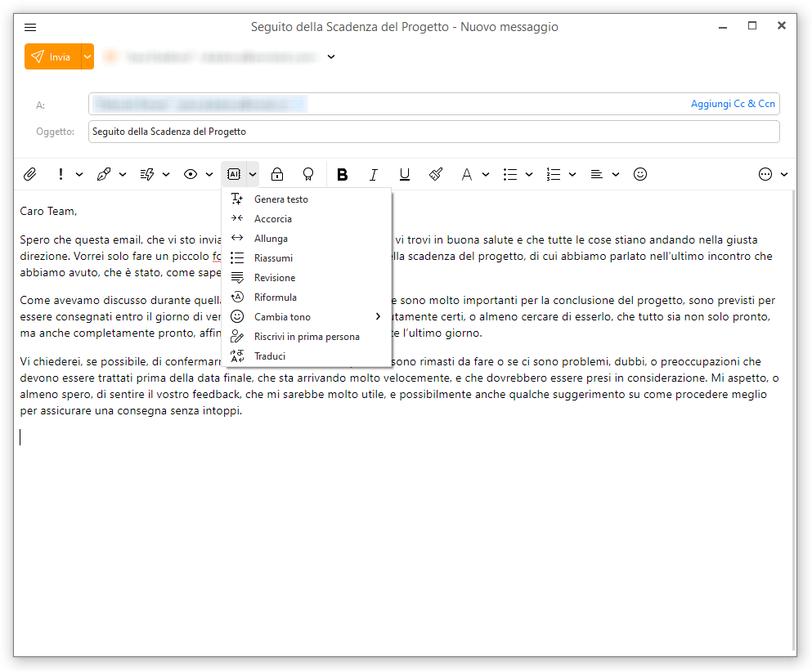This screenshot has width=812, height=671.
Task: Expand bullet list style arrow
Action: coord(529,174)
